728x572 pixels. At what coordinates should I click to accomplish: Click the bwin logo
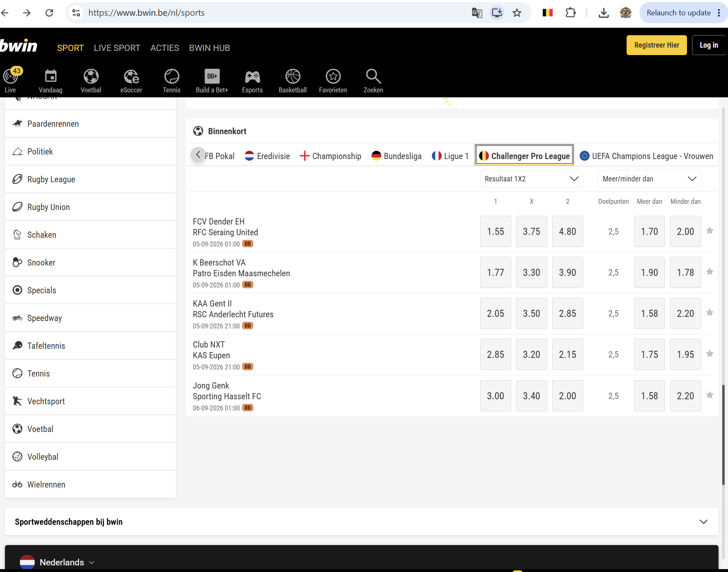pos(19,46)
